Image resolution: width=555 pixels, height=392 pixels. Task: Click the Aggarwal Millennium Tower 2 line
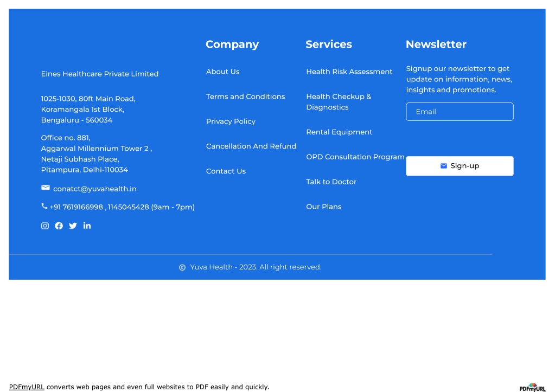pos(96,149)
